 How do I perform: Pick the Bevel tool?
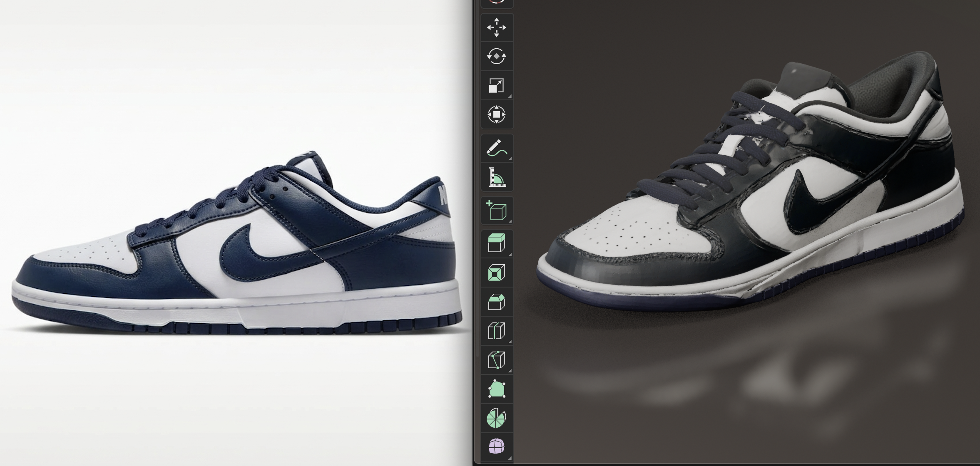[x=497, y=302]
